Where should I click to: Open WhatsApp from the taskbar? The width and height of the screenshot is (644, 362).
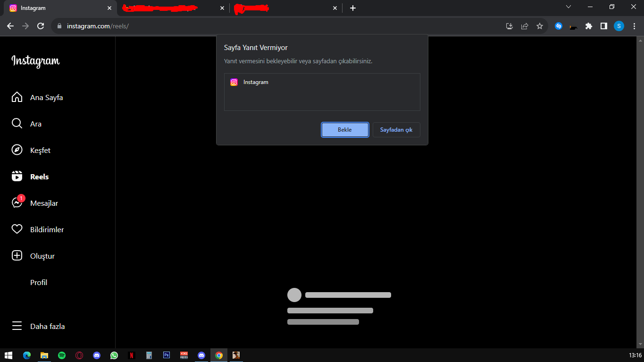coord(114,355)
